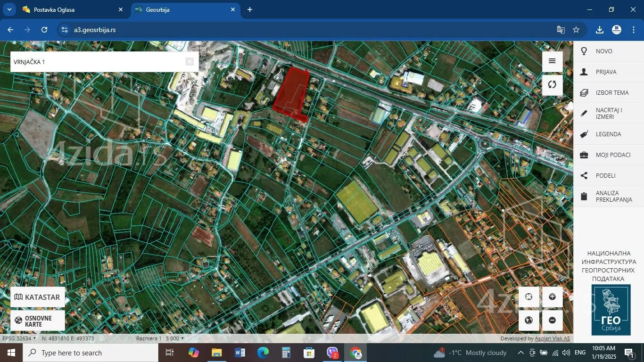Zoom in with the plus button
This screenshot has width=644, height=362.
[x=552, y=297]
